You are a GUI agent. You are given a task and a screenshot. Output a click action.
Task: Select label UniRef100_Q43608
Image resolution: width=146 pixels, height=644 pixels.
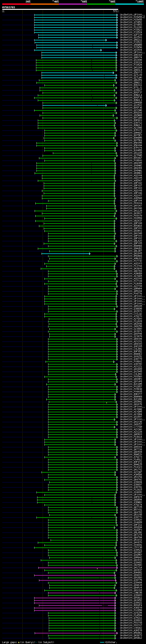click(131, 268)
